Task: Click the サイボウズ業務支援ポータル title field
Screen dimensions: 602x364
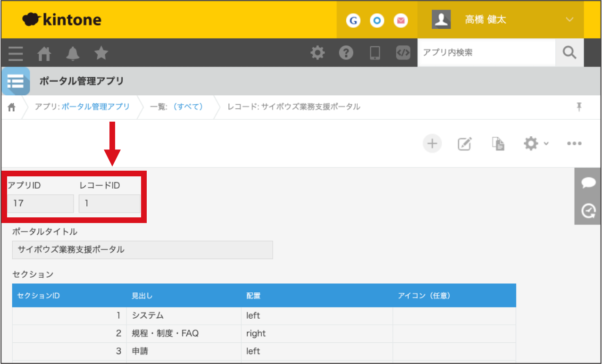Action: pos(142,250)
